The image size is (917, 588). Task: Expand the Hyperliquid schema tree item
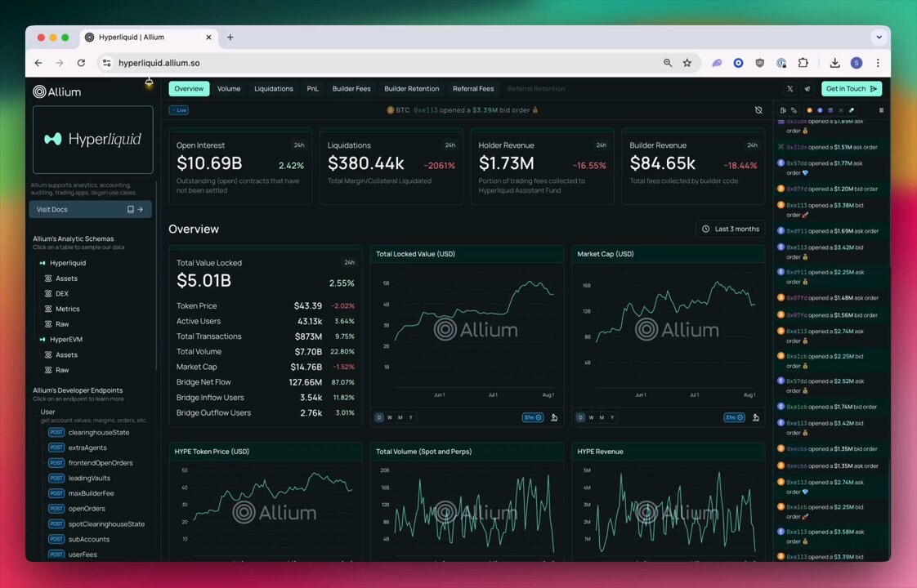(x=67, y=263)
